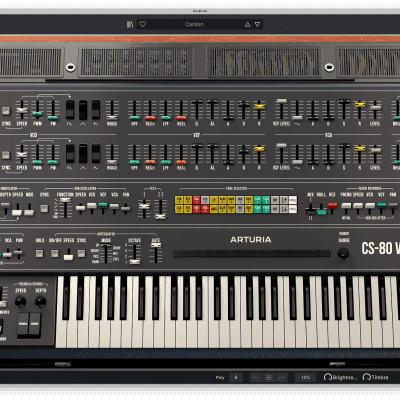Screen dimensions: 400x400
Task: Select the red button in upper Tone Selector row
Action: (x=196, y=200)
